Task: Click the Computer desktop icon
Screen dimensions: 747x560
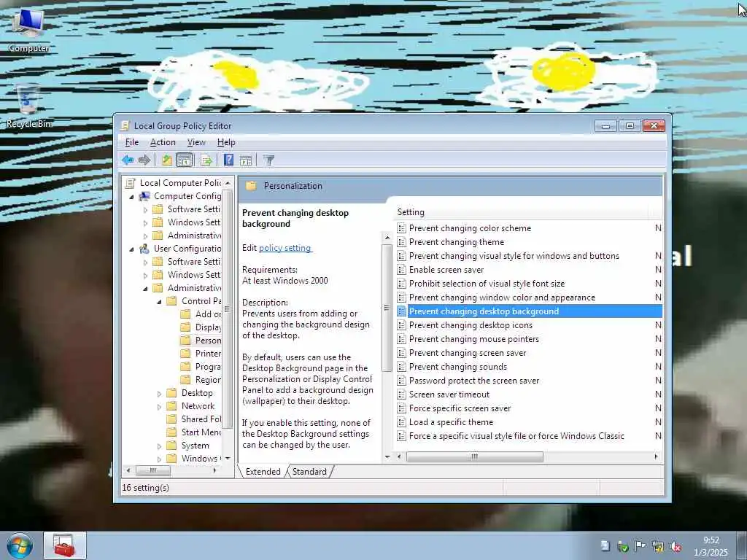Action: point(28,29)
